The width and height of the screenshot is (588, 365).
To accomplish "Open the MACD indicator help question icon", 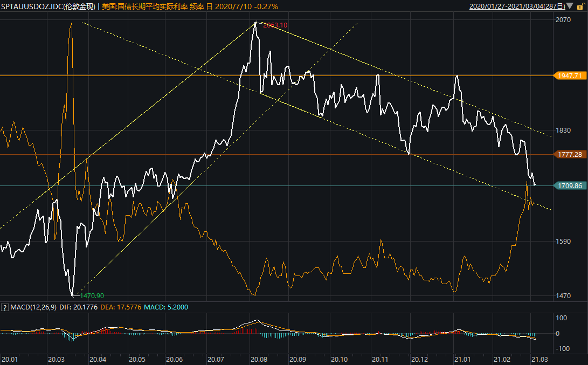I will point(5,307).
